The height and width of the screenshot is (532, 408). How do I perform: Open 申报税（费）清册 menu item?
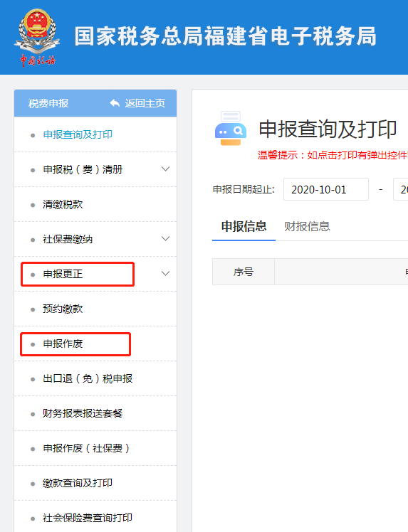tap(83, 169)
